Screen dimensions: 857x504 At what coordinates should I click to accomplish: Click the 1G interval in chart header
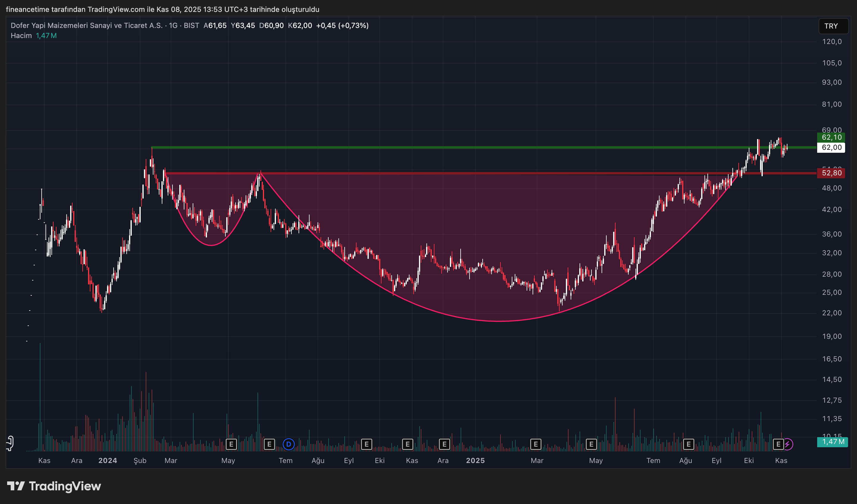click(x=173, y=26)
